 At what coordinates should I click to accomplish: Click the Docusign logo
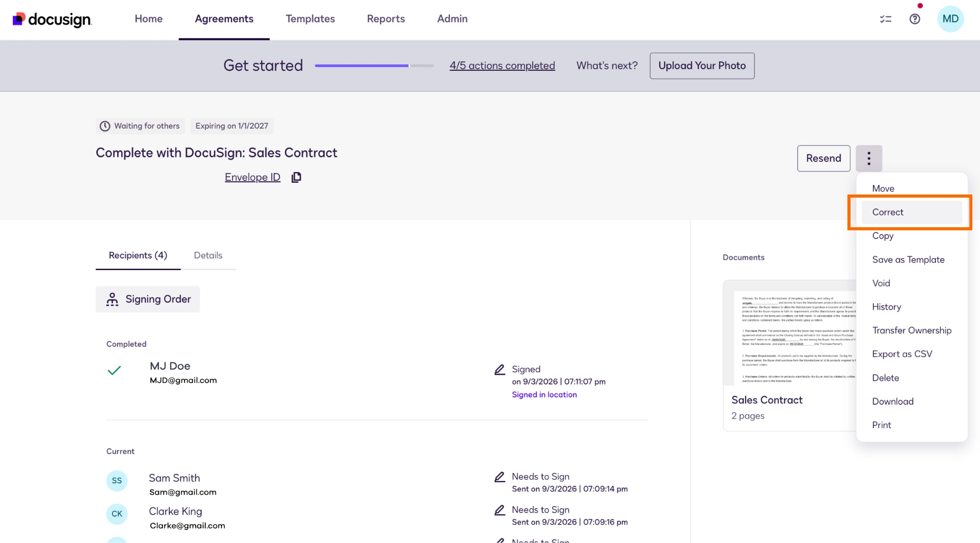click(x=52, y=19)
